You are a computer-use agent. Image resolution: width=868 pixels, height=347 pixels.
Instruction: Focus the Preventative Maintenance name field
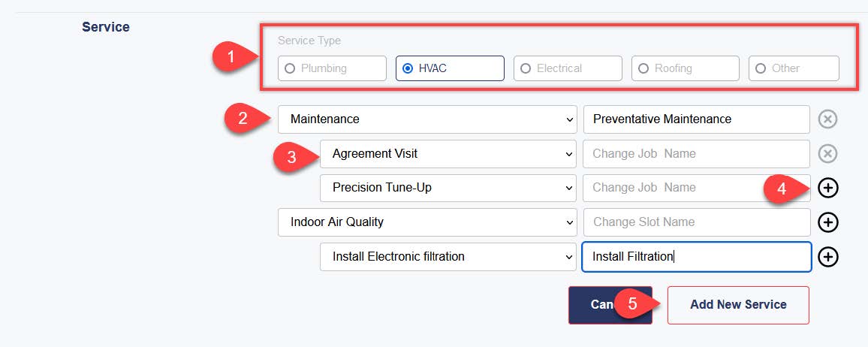pos(696,119)
